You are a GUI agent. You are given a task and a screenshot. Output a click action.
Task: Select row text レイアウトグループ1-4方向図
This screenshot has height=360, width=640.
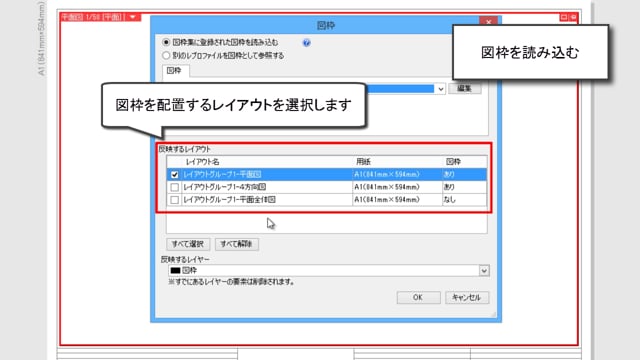tap(224, 187)
